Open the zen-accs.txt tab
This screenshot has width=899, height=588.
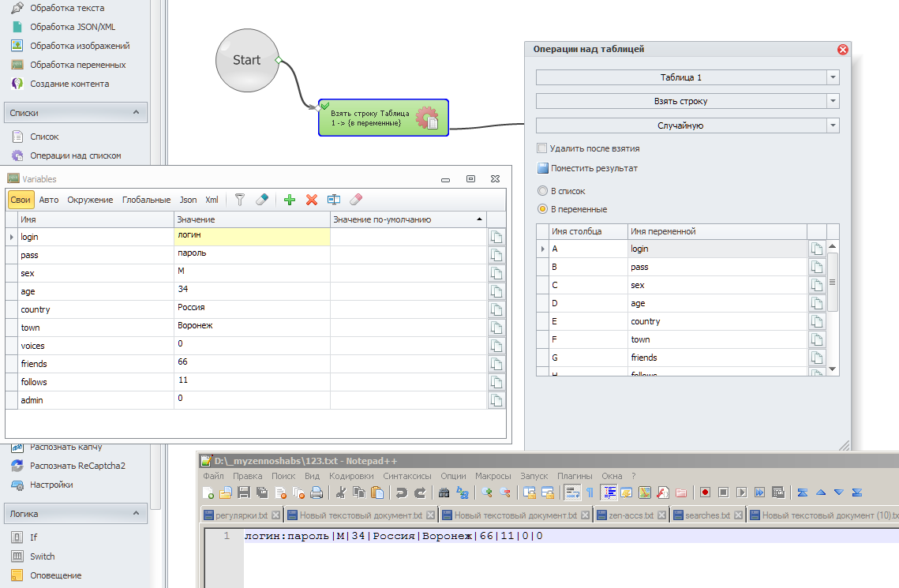pos(630,515)
